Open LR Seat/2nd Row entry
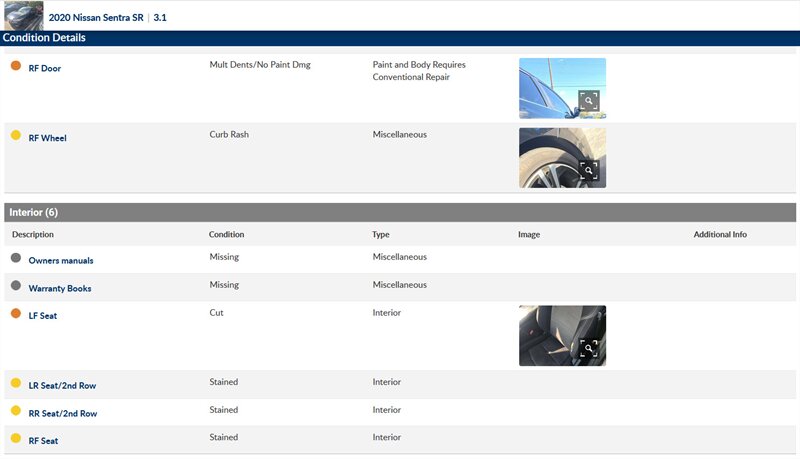 click(x=62, y=385)
